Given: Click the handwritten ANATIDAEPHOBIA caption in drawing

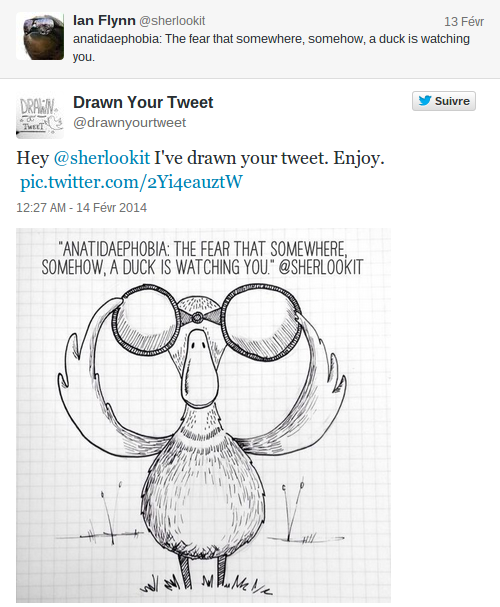Looking at the screenshot, I should pyautogui.click(x=202, y=258).
